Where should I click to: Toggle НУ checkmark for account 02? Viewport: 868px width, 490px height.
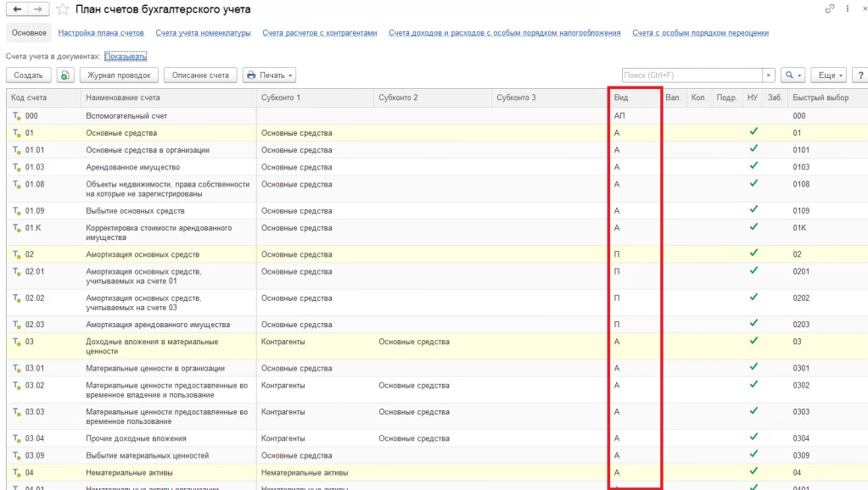coord(753,253)
